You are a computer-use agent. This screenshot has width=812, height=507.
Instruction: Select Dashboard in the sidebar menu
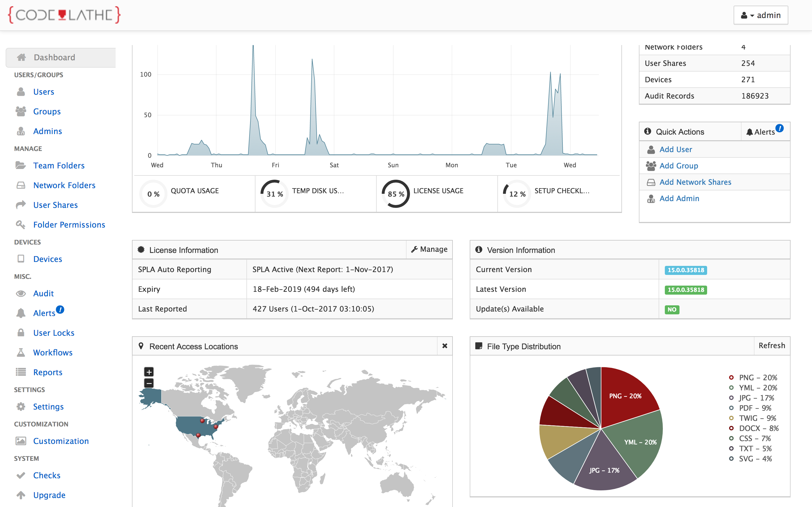tap(54, 57)
